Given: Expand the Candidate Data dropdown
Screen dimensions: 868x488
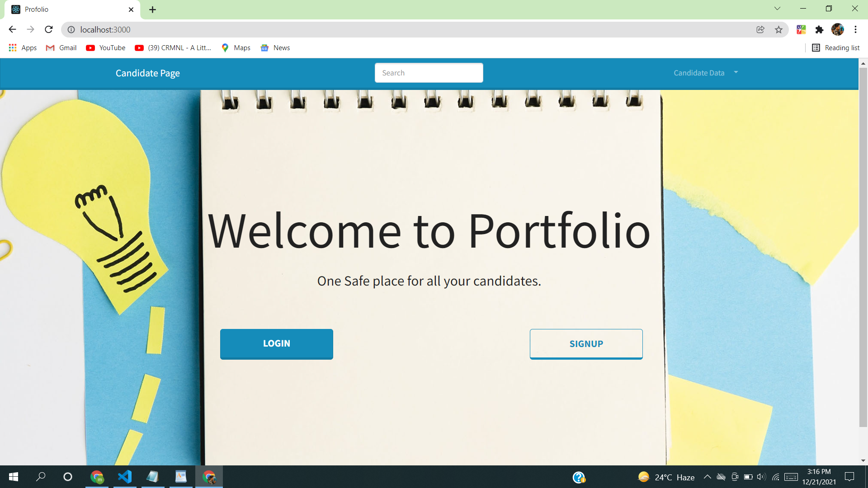Looking at the screenshot, I should [705, 72].
